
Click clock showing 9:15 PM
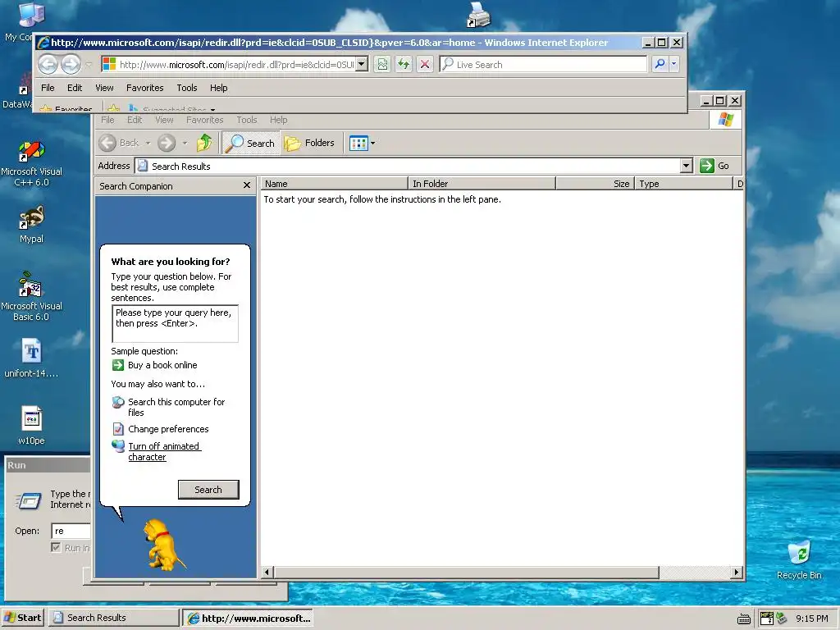click(x=811, y=619)
